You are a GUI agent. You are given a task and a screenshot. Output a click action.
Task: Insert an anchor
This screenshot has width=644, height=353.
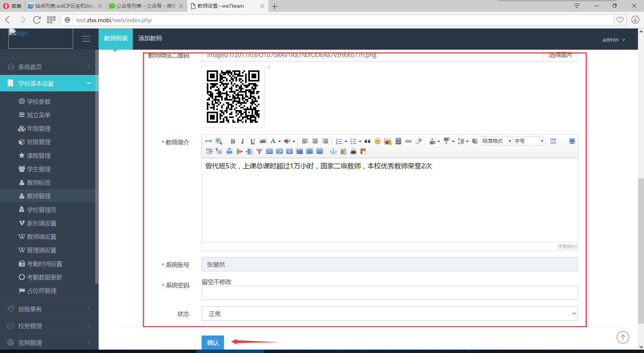(x=333, y=151)
